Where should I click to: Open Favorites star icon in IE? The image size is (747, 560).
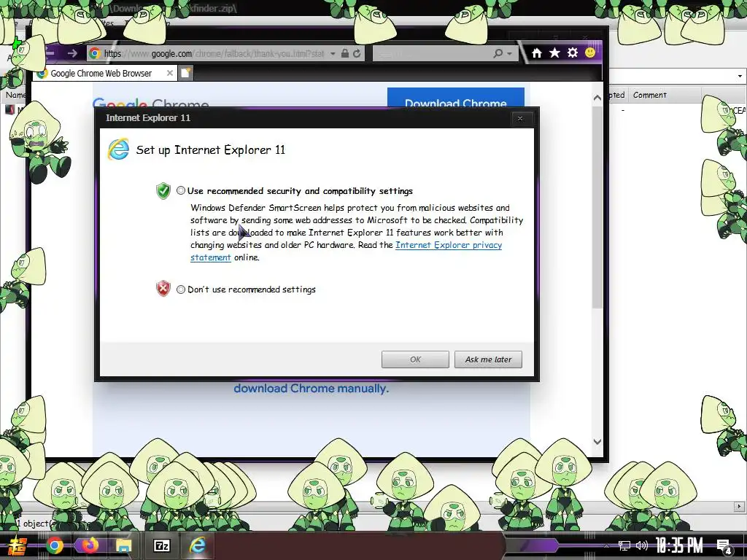tap(554, 52)
